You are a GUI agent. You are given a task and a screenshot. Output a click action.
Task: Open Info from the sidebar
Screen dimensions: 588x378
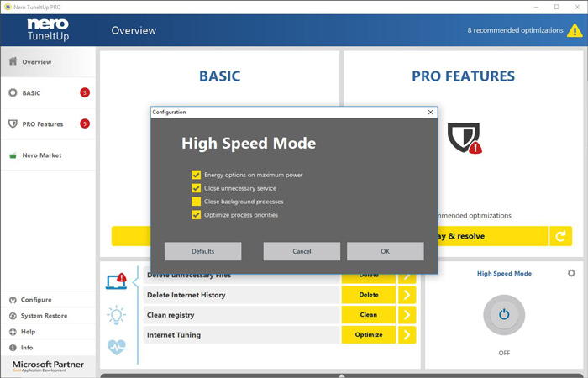click(48, 348)
